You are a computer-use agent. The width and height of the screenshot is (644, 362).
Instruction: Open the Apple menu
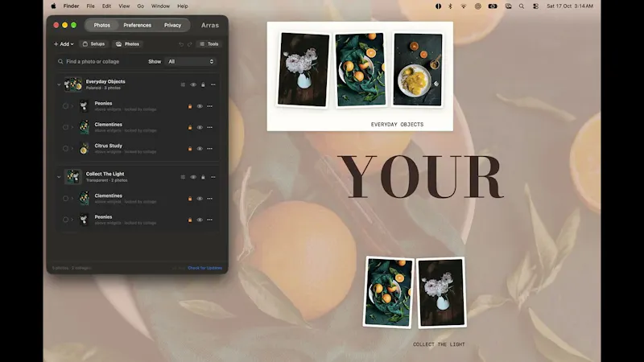coord(53,6)
